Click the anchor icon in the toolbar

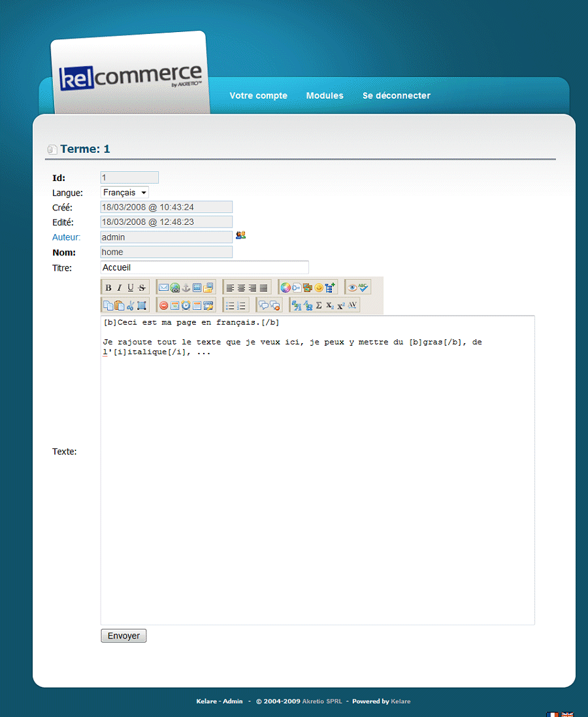click(186, 288)
